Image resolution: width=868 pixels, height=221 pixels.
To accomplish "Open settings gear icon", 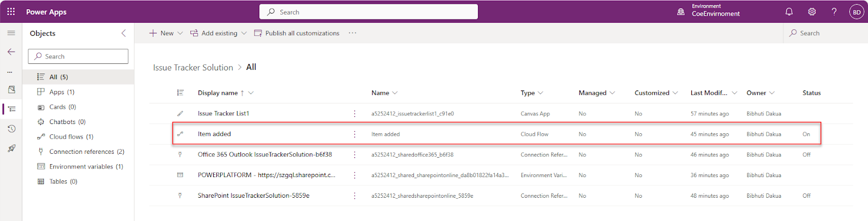I will click(812, 11).
